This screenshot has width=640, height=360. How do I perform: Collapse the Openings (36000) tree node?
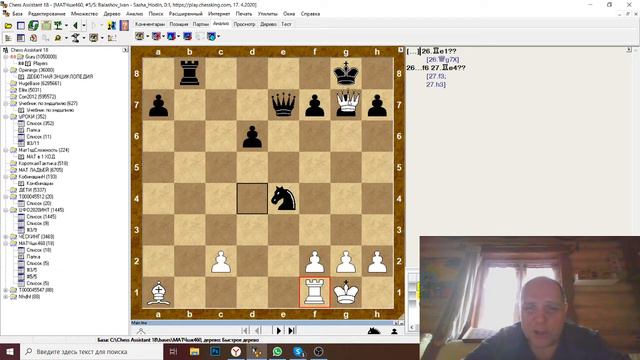point(6,70)
